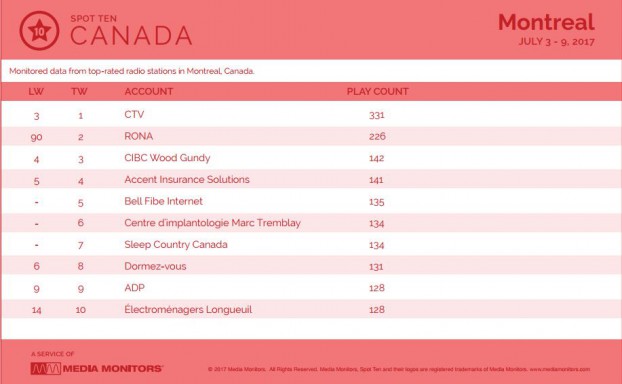Viewport: 622px width, 384px height.
Task: Open the mediamonitors.com link in footer
Action: point(560,369)
